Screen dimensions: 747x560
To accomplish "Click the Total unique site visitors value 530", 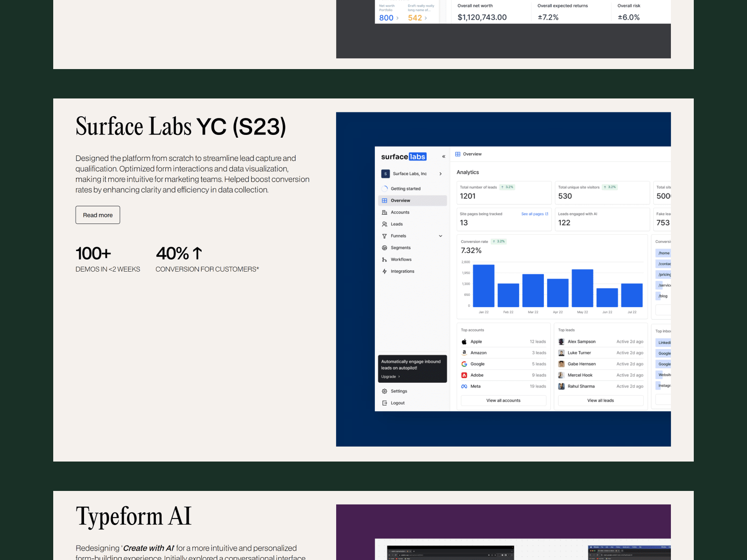I will coord(565,196).
